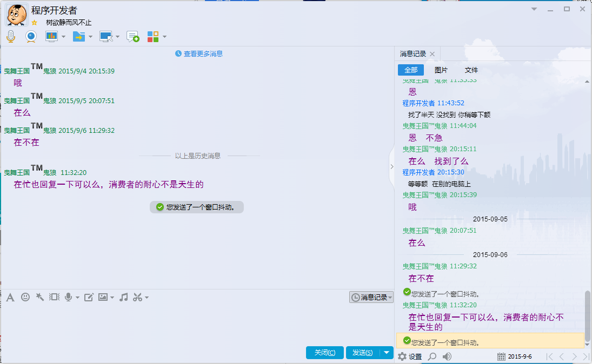Close the 消息记录 tab
Screen dimensions: 592x364
433,54
